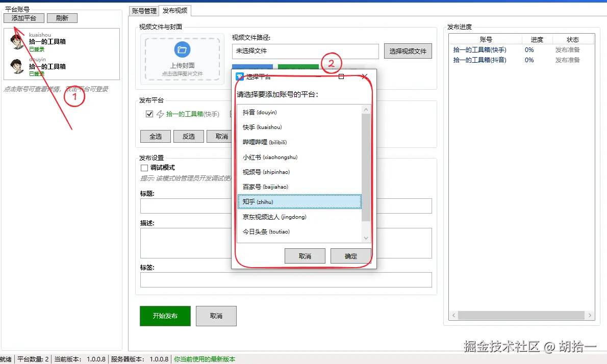
Task: Click the progress list horizontal scrollbar thumb
Action: (521, 315)
